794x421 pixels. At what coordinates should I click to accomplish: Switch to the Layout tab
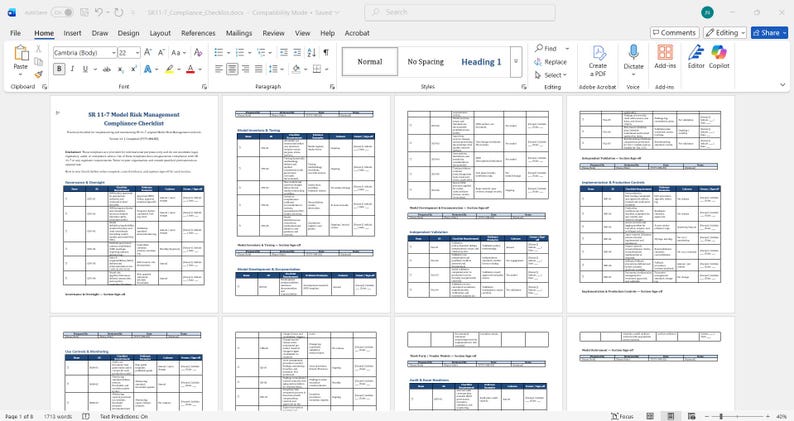click(x=160, y=33)
